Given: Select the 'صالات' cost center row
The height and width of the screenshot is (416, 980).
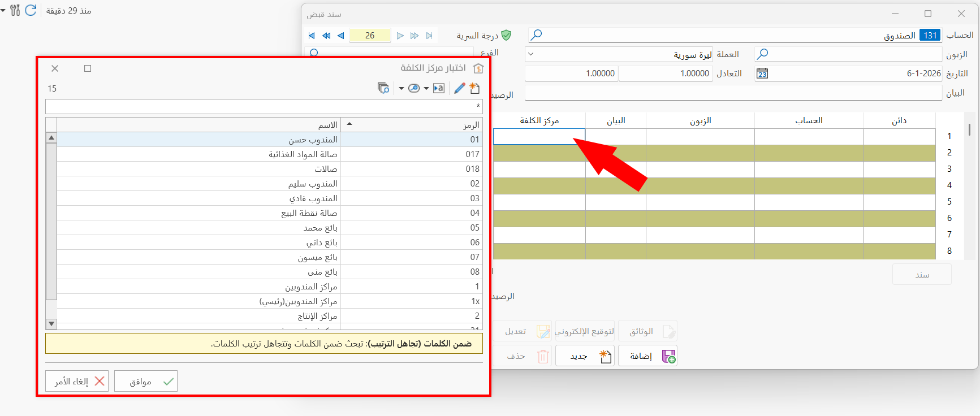Looking at the screenshot, I should pyautogui.click(x=270, y=169).
